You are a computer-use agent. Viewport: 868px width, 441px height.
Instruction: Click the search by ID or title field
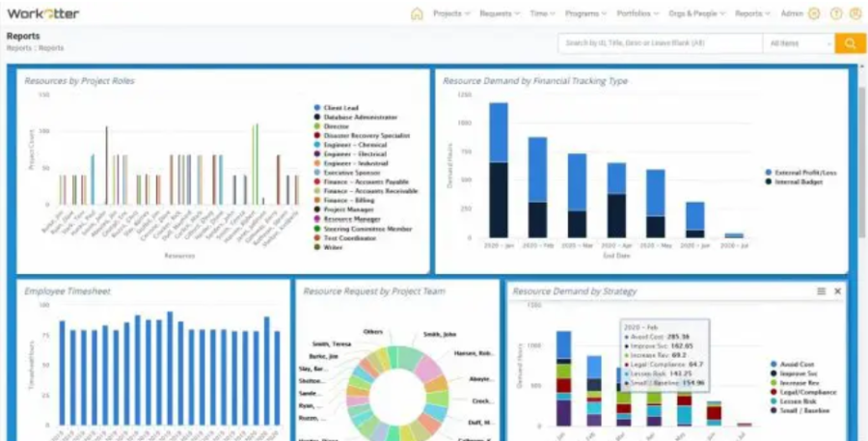pyautogui.click(x=659, y=43)
